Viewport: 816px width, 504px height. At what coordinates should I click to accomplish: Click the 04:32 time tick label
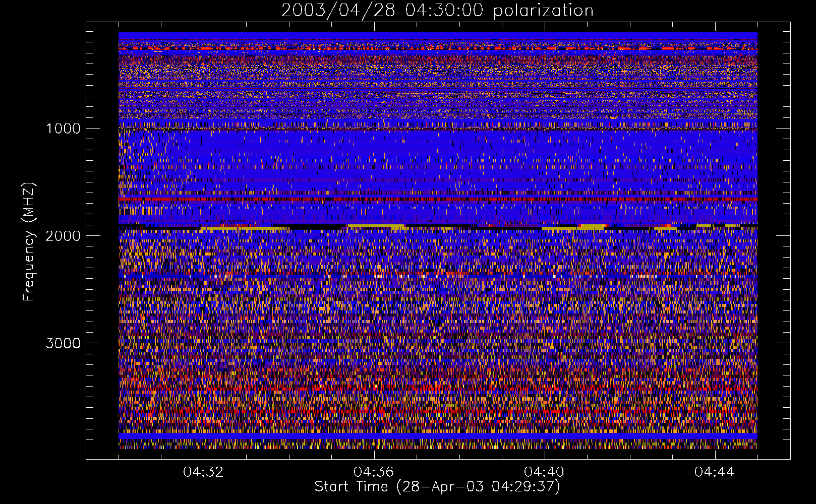point(203,472)
